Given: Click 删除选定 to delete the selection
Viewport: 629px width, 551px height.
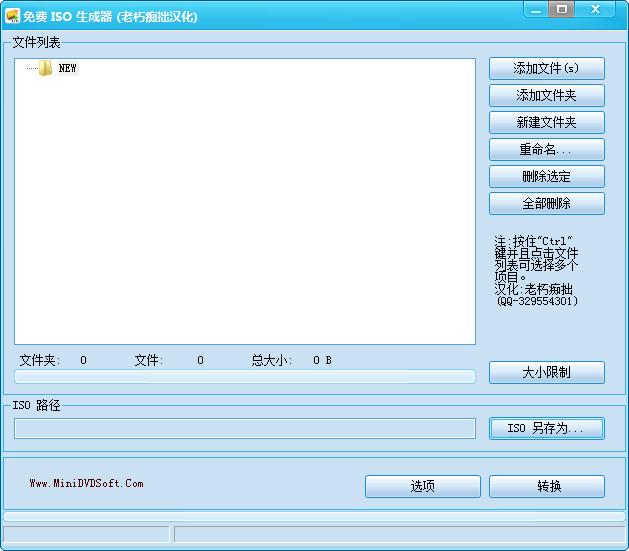Looking at the screenshot, I should 546,176.
